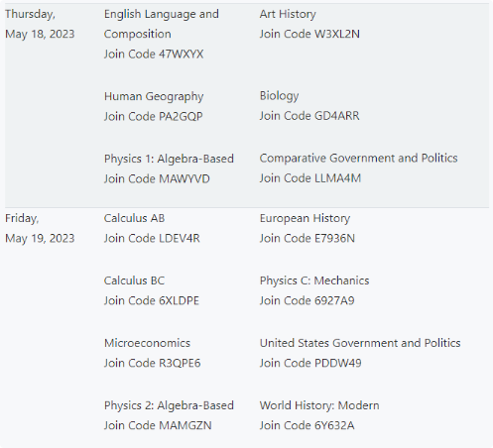Viewport: 493px width, 448px height.
Task: Click the European History join code E7936N
Action: pos(308,238)
